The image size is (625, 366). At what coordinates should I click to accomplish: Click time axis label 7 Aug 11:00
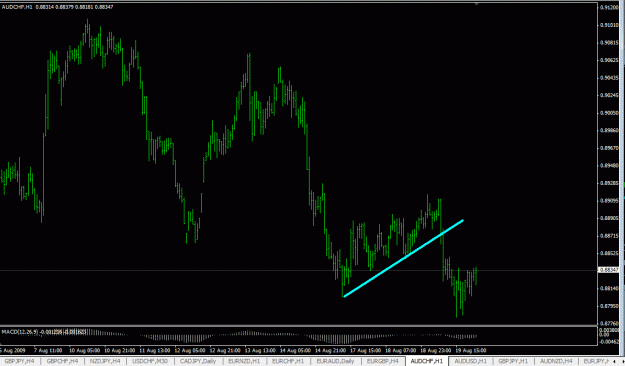pyautogui.click(x=48, y=350)
